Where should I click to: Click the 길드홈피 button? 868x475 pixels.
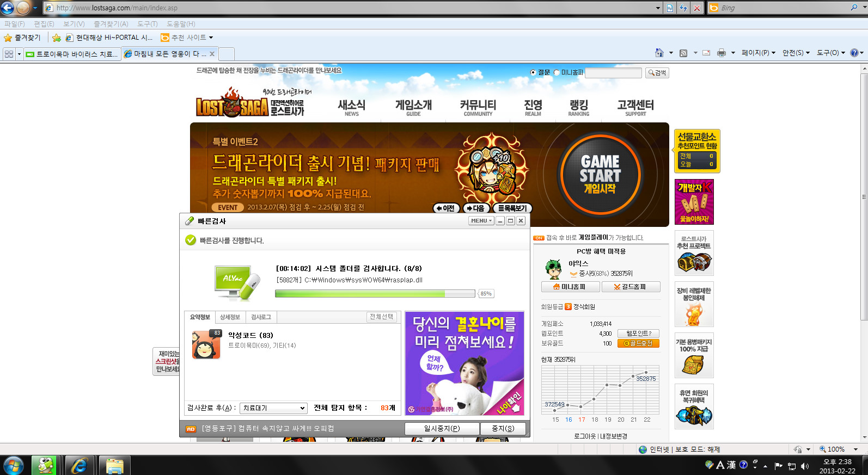pos(631,287)
